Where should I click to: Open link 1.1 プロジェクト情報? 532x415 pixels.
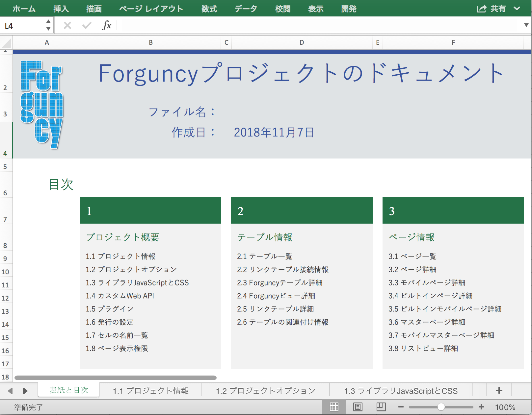120,256
